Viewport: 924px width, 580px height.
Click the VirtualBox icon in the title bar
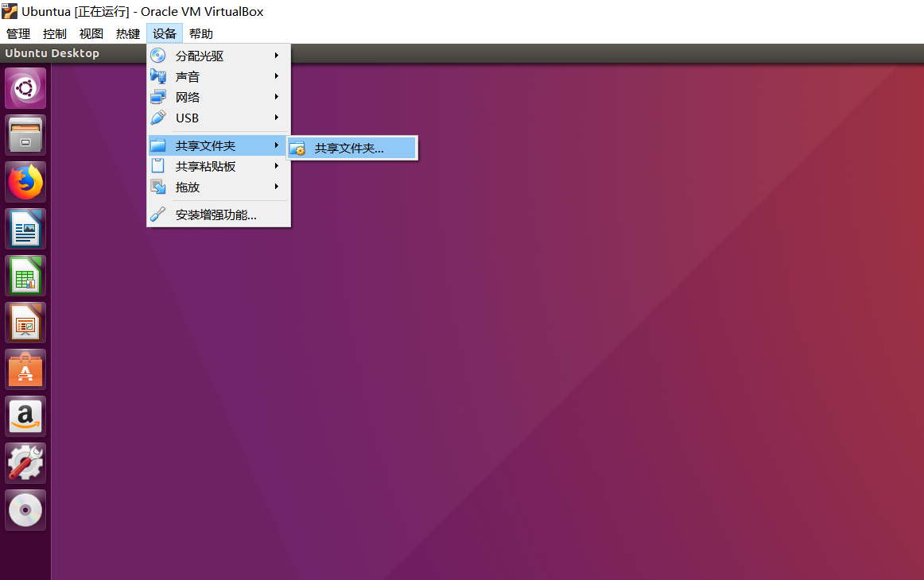coord(10,11)
